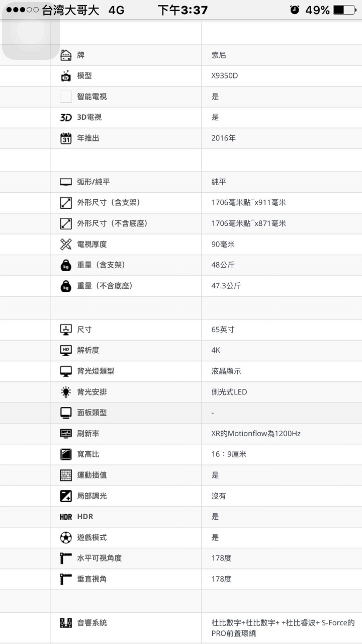
Task: Select the thickness value 90毫米
Action: coord(223,244)
